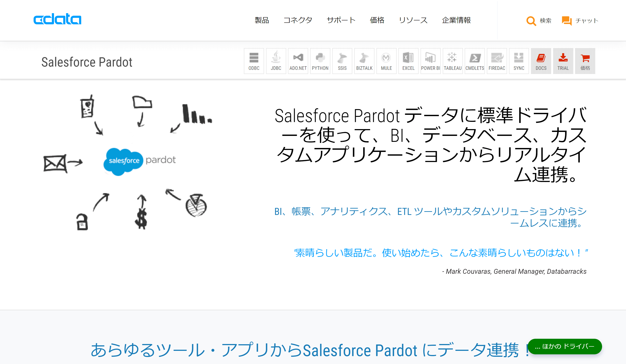This screenshot has width=626, height=364.
Task: Select the Power BI connector icon
Action: click(430, 60)
